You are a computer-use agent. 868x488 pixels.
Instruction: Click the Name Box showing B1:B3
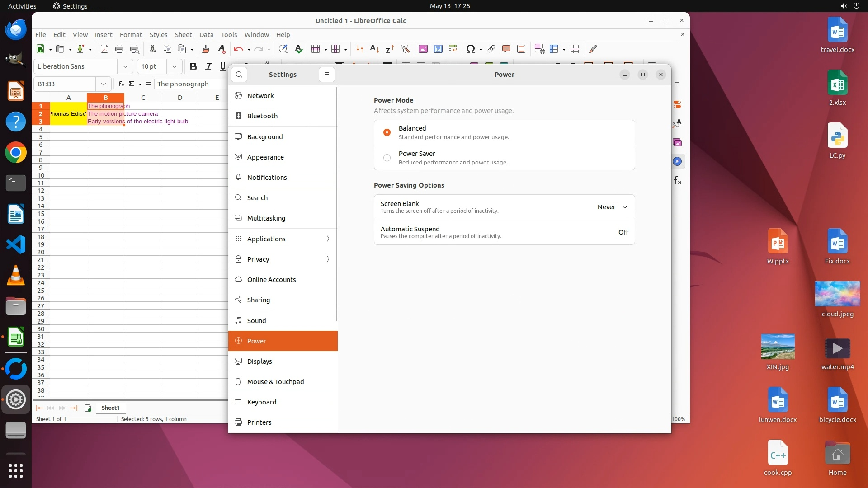point(66,84)
